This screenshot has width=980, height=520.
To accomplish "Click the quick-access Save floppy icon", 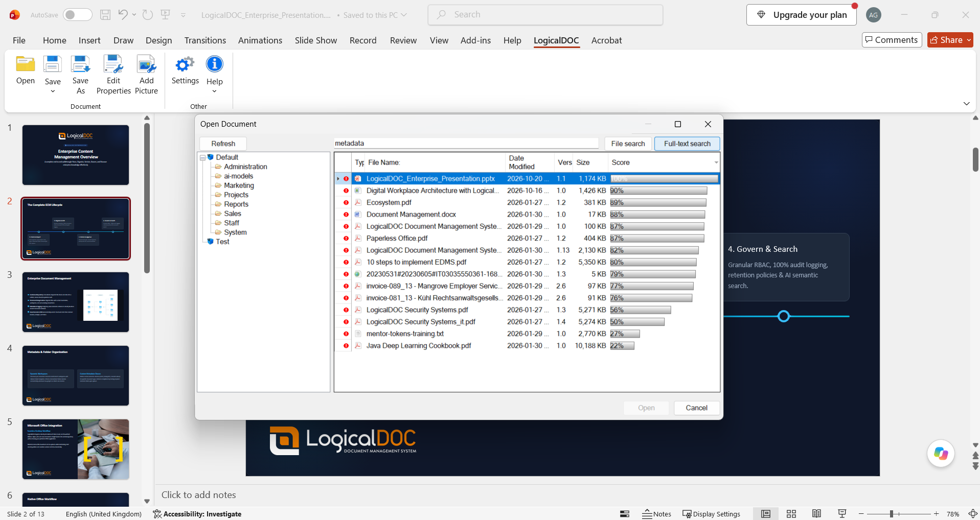I will coord(105,15).
